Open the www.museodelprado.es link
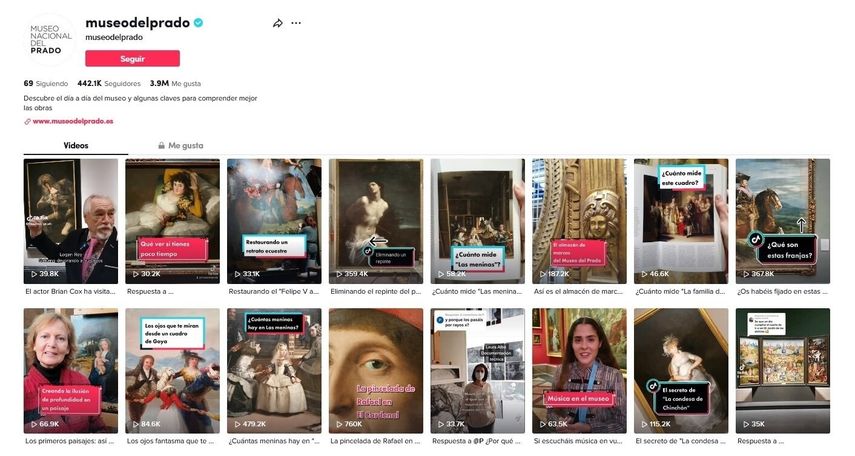 73,122
